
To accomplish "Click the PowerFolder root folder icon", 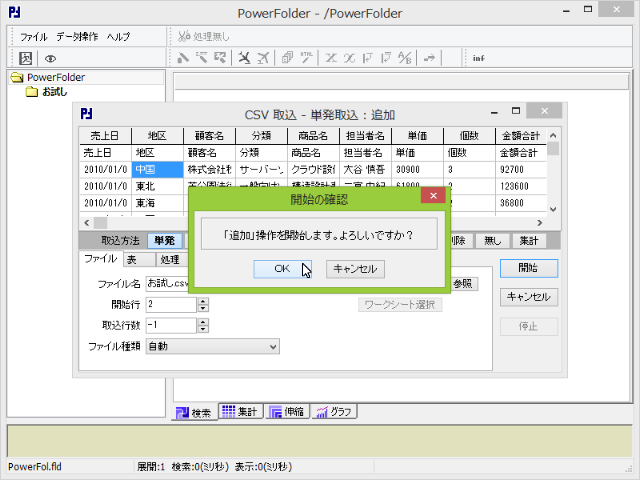I will (17, 77).
